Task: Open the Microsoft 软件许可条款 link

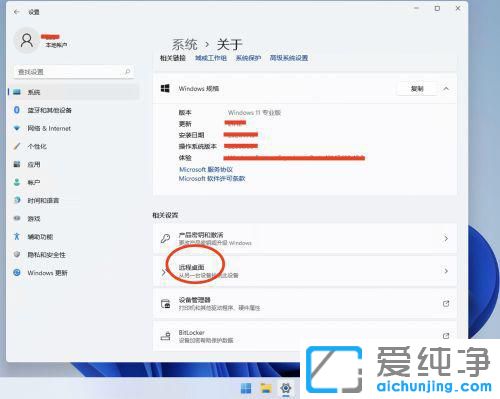Action: pos(212,179)
